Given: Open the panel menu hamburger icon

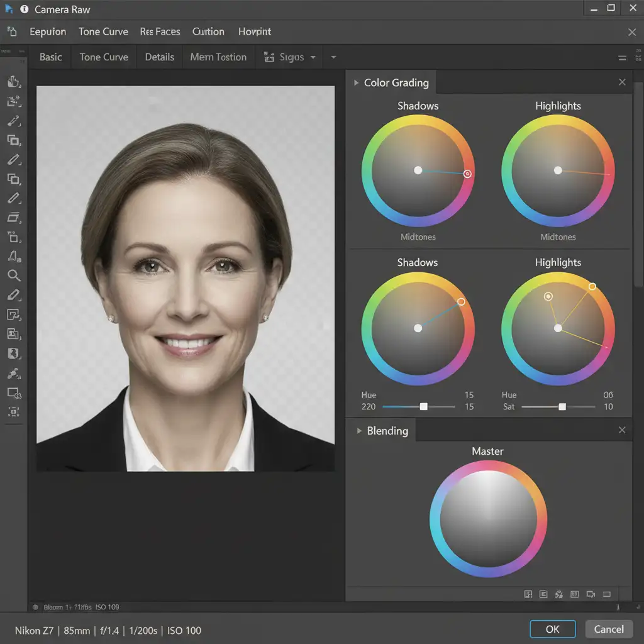Looking at the screenshot, I should coord(622,58).
